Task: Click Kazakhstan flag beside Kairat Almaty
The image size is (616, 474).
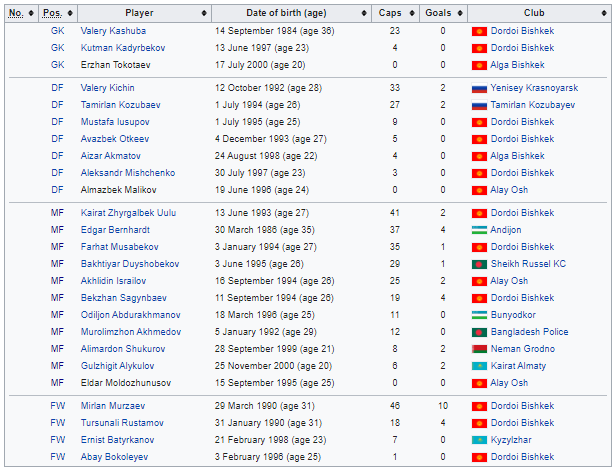Action: coord(479,366)
